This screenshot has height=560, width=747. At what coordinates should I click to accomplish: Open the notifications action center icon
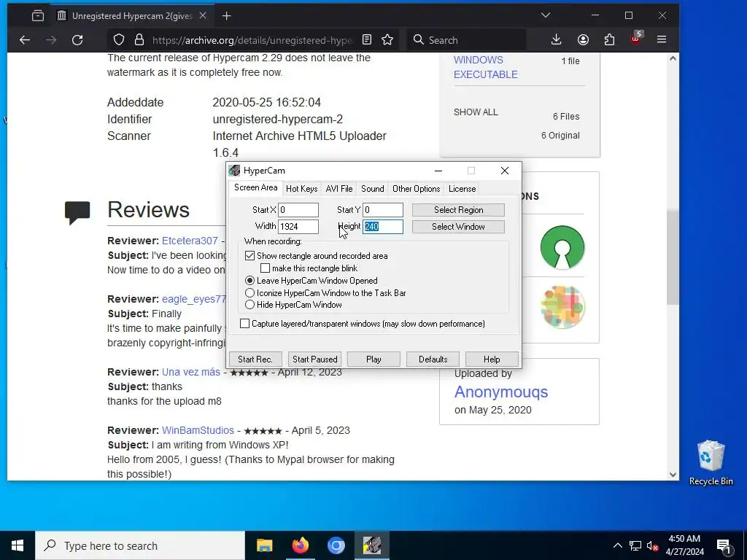(724, 546)
